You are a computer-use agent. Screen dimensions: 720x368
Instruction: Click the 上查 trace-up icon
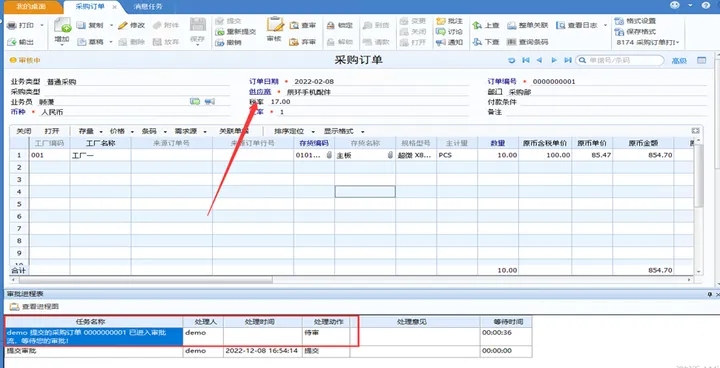[478, 25]
